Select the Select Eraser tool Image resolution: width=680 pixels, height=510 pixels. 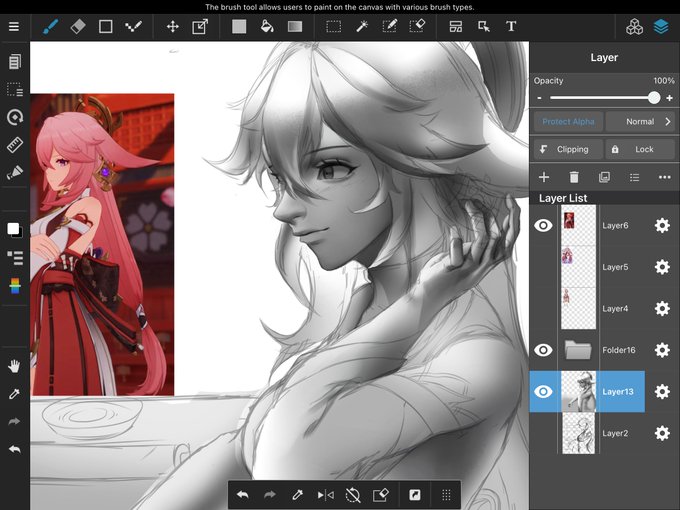coord(417,26)
